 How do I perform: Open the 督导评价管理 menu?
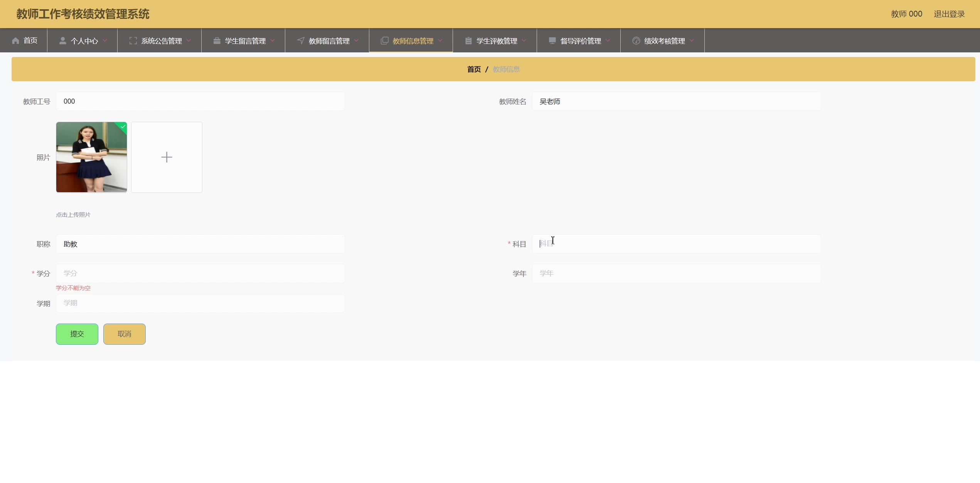[x=579, y=40]
